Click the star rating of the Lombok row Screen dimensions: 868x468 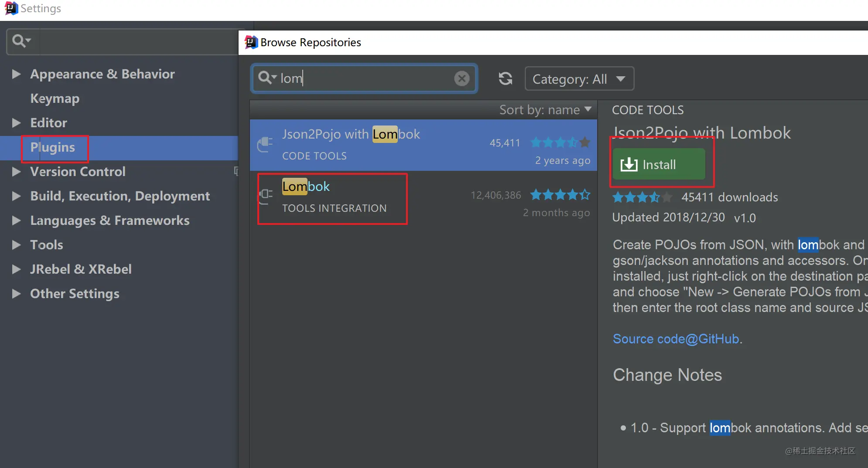(x=560, y=194)
